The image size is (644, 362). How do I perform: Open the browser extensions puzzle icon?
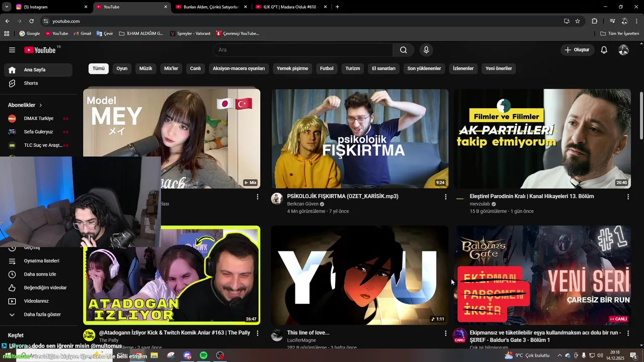[595, 21]
